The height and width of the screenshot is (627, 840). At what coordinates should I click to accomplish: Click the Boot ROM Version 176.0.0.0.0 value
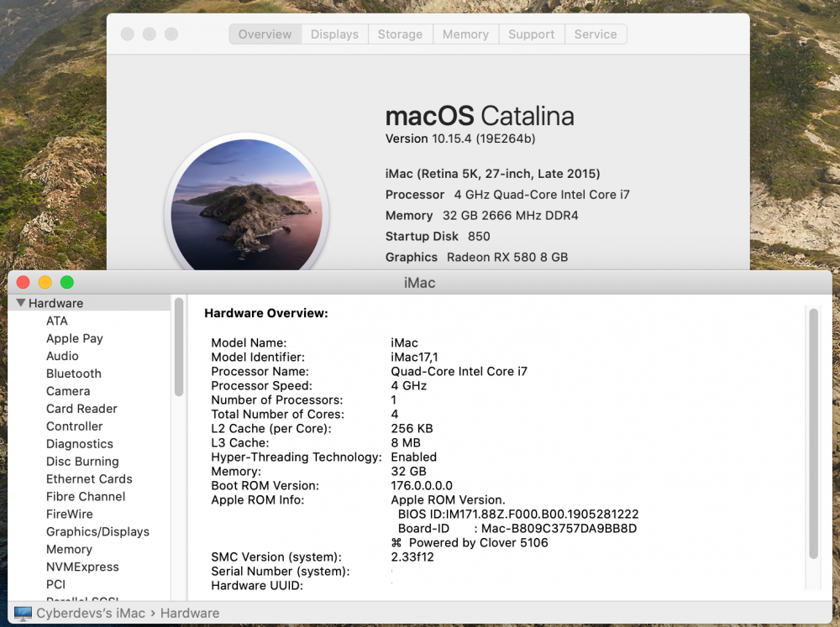click(422, 486)
